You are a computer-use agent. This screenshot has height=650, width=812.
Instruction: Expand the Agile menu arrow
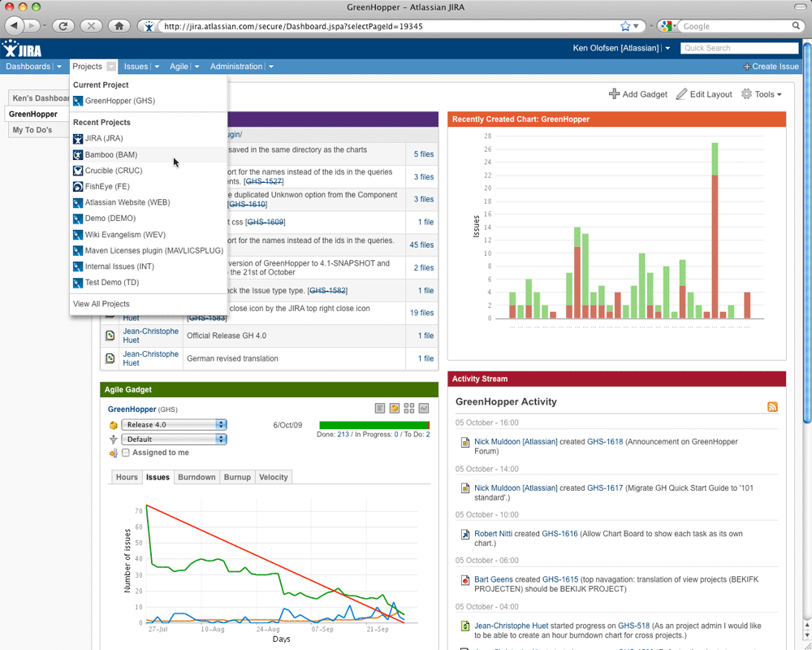click(197, 67)
